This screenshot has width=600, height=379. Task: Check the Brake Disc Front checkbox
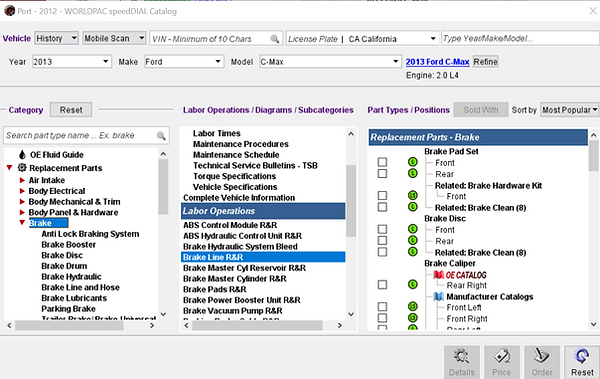pyautogui.click(x=382, y=229)
